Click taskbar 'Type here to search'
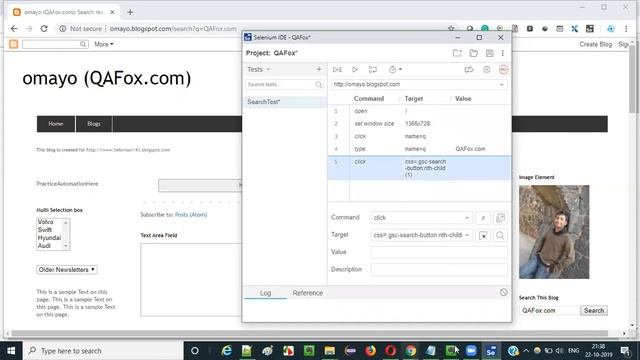Viewport: 640px width, 360px height. (103, 351)
